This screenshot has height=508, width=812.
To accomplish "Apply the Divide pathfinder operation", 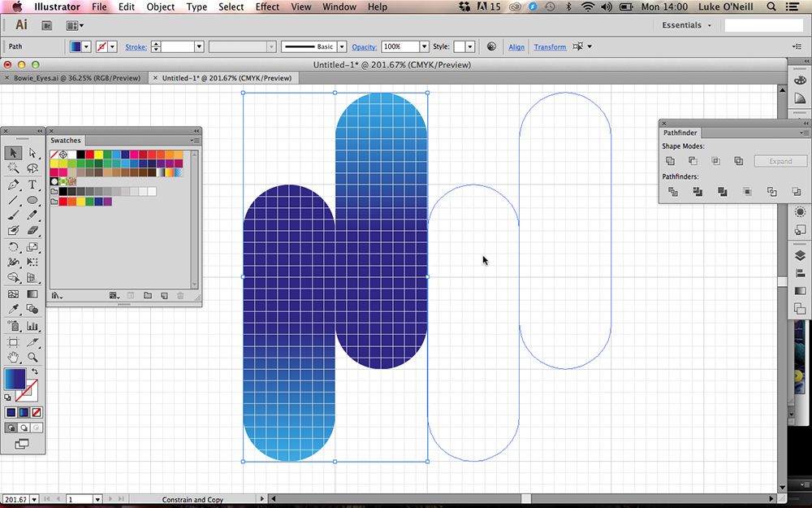I will coord(672,192).
